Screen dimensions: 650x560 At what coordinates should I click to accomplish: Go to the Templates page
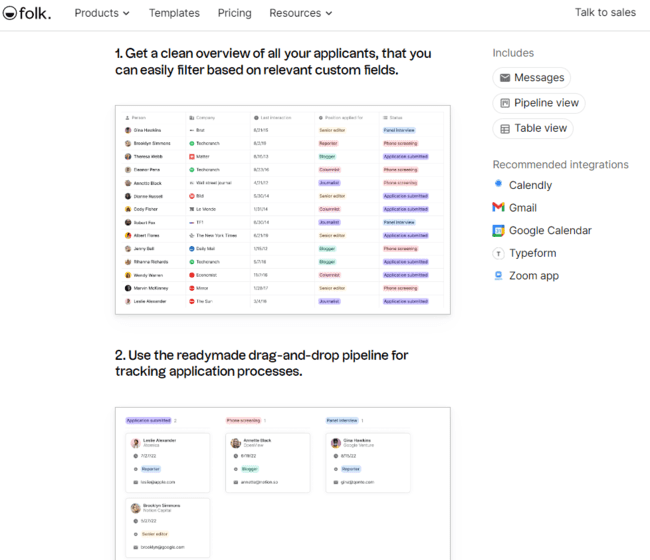[174, 13]
